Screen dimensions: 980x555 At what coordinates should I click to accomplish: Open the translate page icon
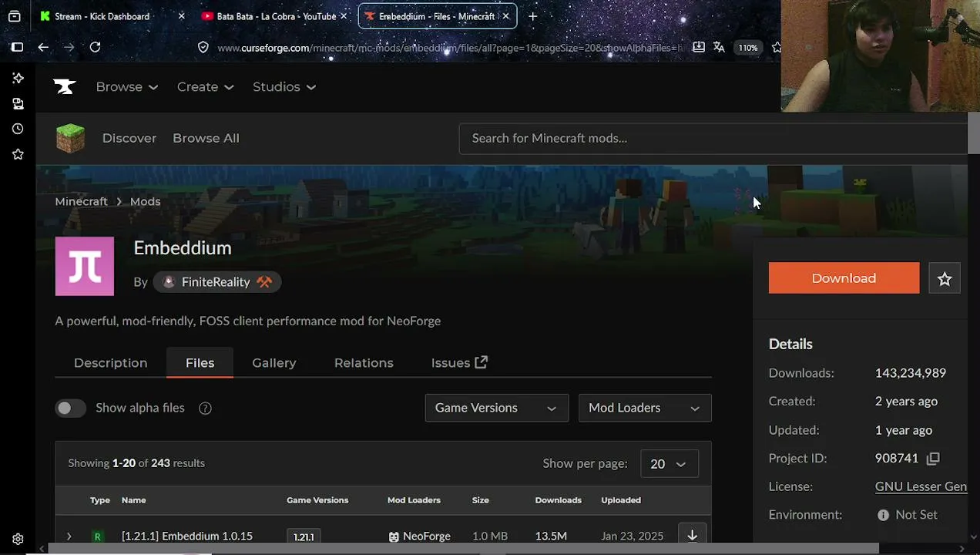[x=719, y=47]
